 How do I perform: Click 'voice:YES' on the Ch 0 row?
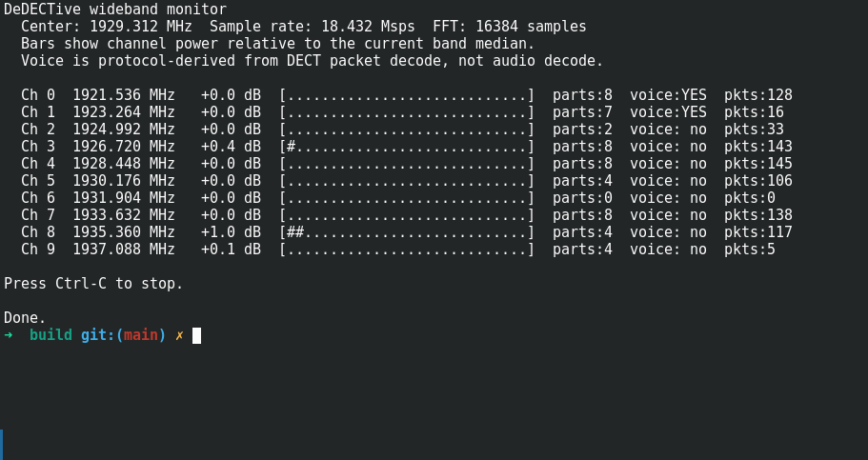point(668,95)
